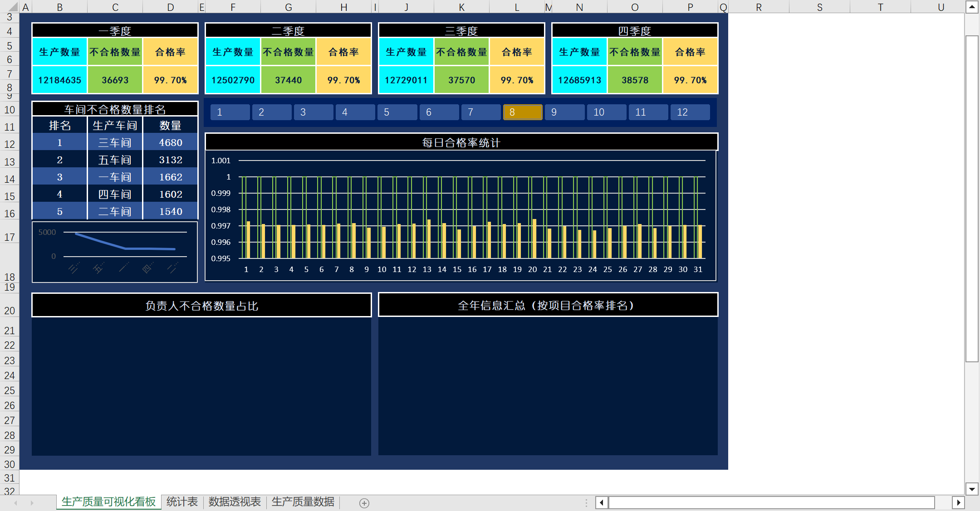Open the 生产质量可视化看板 sheet tab
The image size is (980, 511).
click(x=108, y=502)
